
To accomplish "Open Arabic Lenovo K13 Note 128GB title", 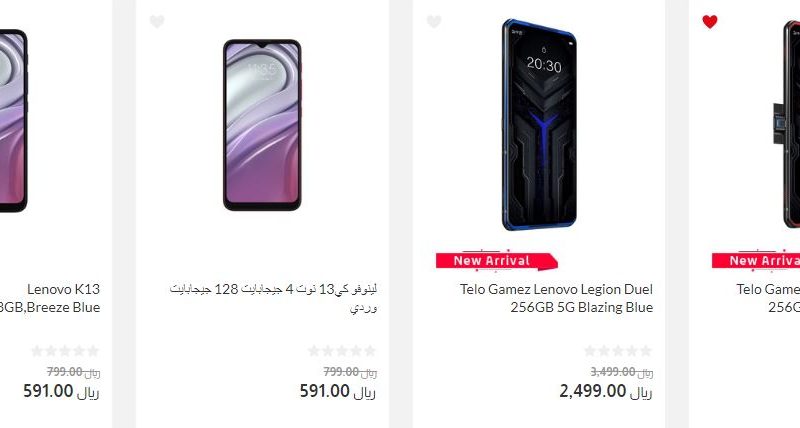I will tap(273, 298).
